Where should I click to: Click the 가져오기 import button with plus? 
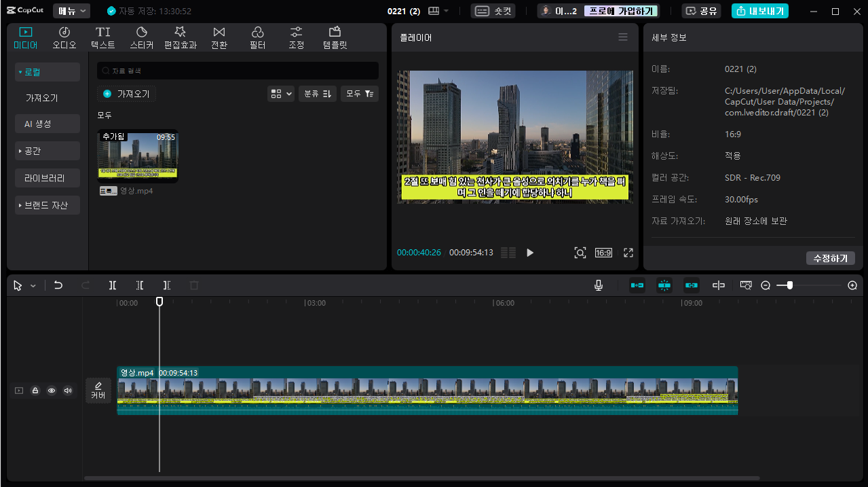coord(126,94)
